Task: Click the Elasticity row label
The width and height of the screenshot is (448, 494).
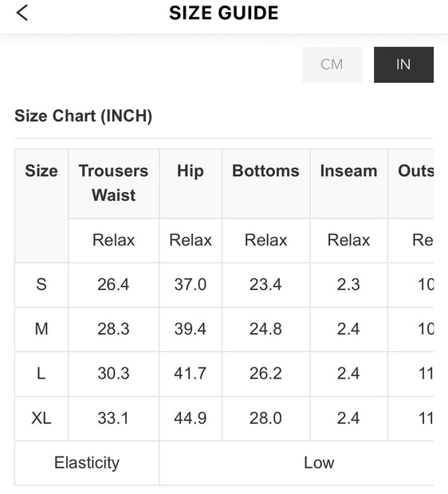Action: click(x=87, y=463)
